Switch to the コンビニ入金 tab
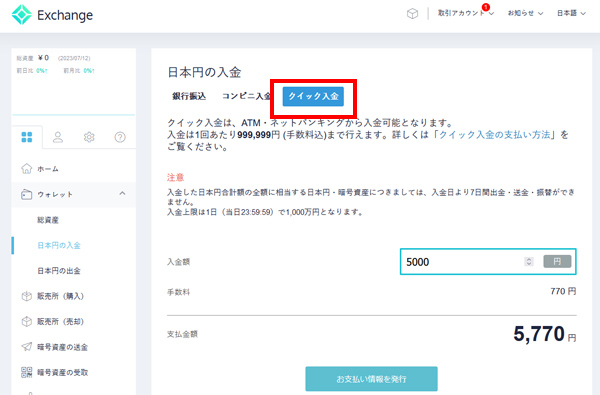600x395 pixels. (x=246, y=96)
